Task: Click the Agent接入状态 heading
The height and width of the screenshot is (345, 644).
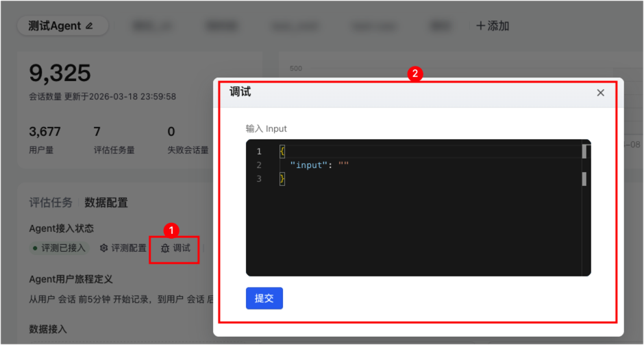Action: pyautogui.click(x=62, y=228)
